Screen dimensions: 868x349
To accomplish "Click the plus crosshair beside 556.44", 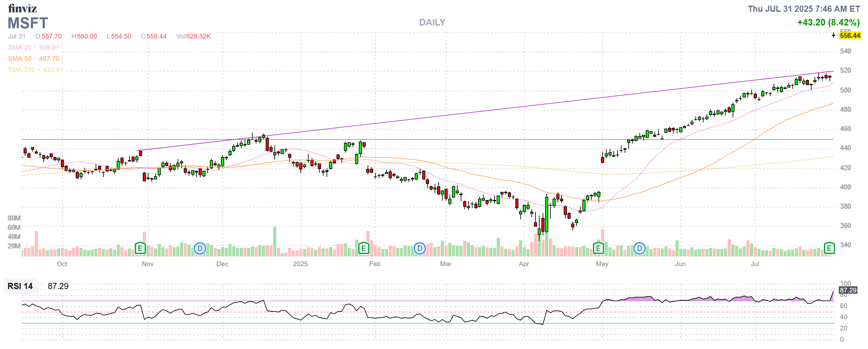I will pyautogui.click(x=833, y=35).
